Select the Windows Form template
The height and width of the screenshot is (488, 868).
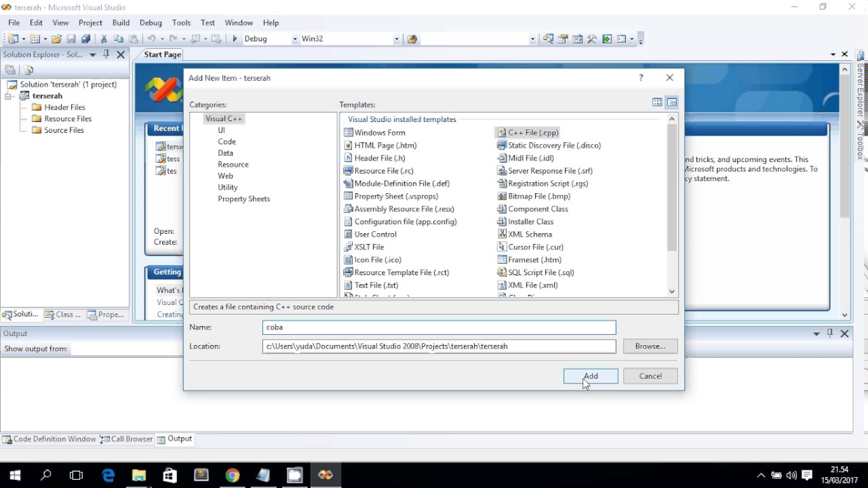pos(374,133)
